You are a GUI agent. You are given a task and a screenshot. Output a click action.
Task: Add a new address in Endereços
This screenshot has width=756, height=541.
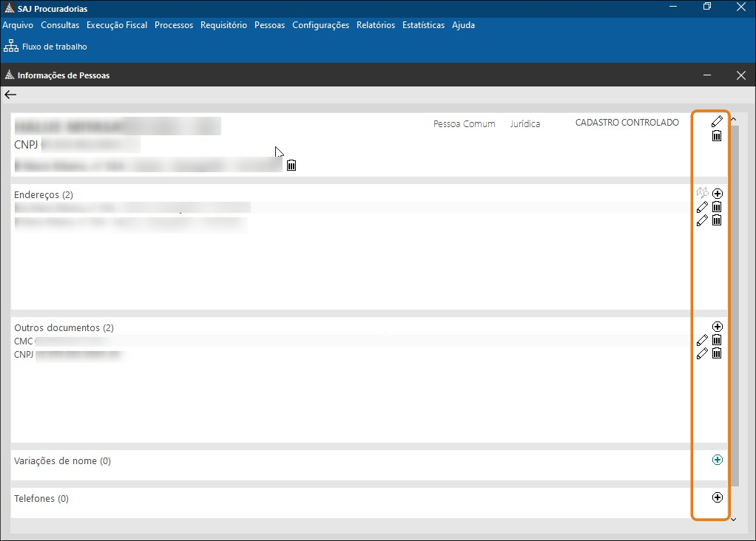click(x=717, y=194)
